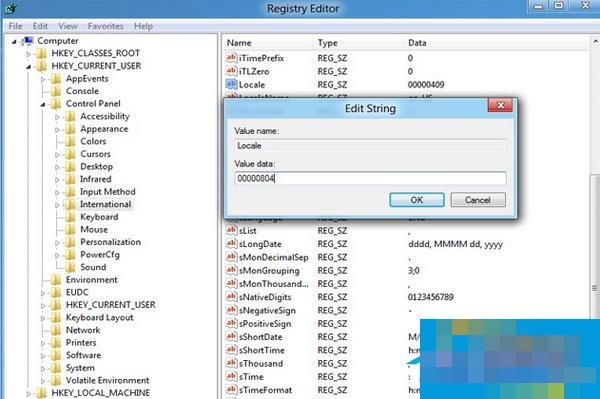Select the sTimeFormat value icon

(231, 390)
